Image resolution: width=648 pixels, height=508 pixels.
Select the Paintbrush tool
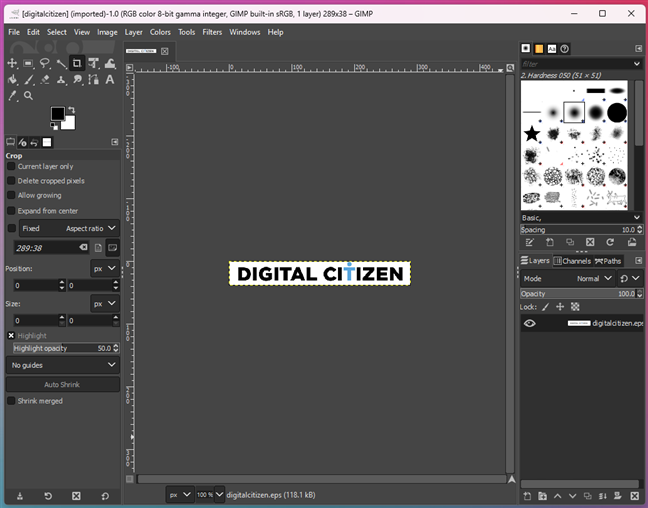pos(29,79)
